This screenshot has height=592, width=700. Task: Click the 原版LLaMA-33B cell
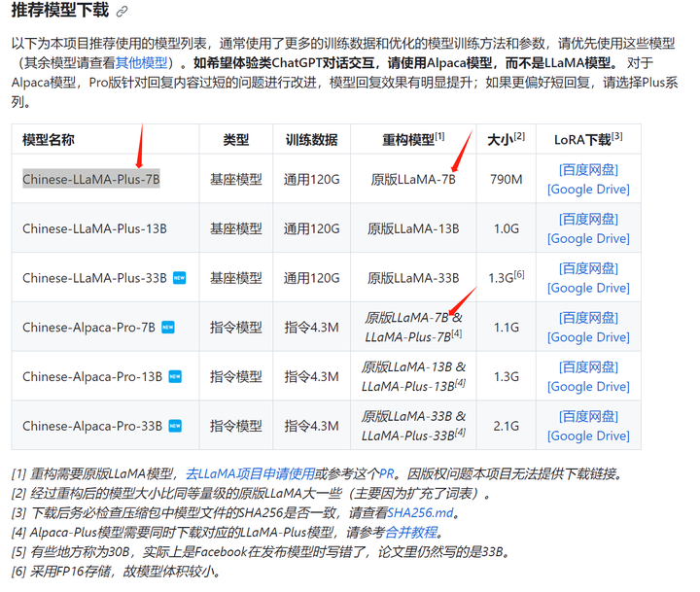[x=413, y=278]
